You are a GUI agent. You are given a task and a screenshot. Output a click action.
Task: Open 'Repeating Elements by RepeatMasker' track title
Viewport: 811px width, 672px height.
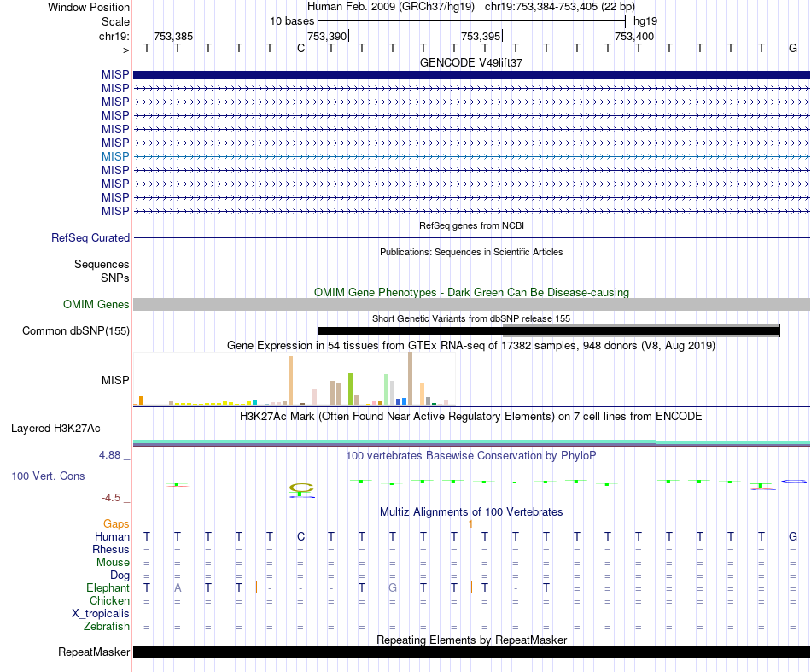(x=471, y=640)
